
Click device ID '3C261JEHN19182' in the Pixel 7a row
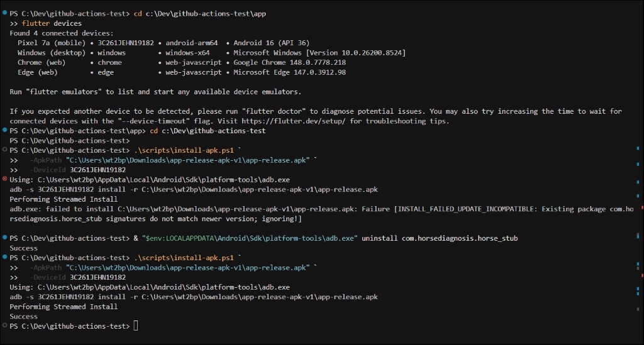coord(126,43)
